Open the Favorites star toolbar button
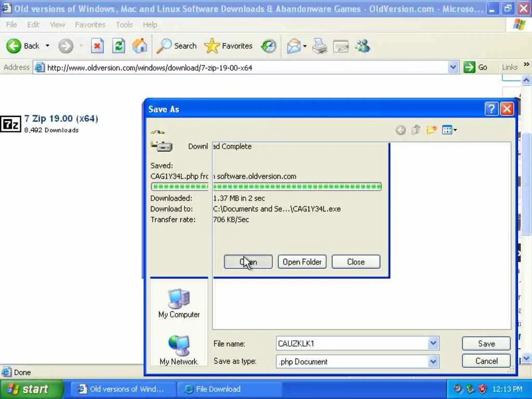Screen dimensions: 532x399 coord(229,46)
